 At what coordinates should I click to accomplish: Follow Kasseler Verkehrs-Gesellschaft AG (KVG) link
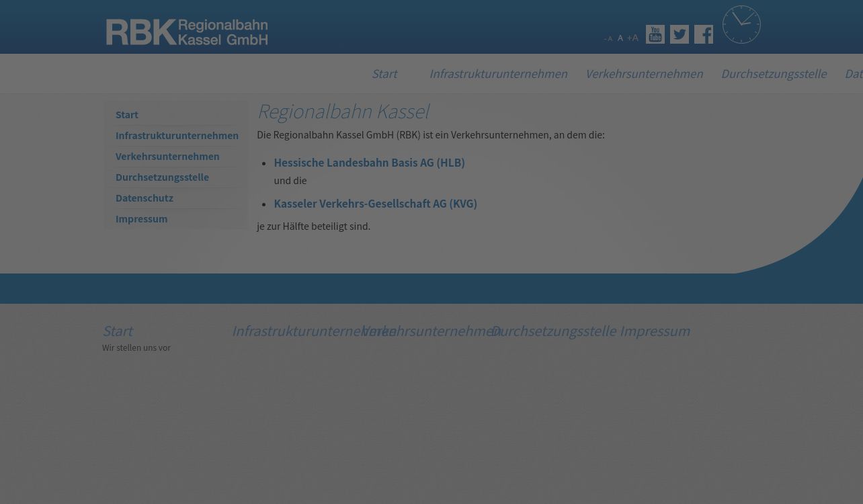click(375, 204)
